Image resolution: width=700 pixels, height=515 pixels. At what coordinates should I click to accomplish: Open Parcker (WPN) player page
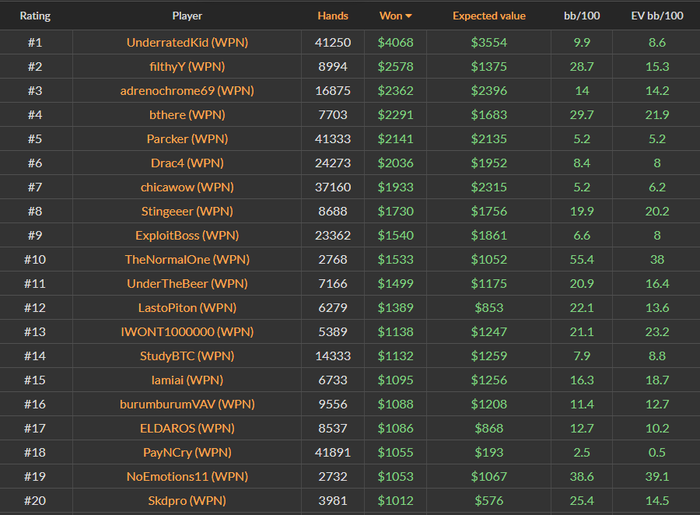tap(187, 139)
